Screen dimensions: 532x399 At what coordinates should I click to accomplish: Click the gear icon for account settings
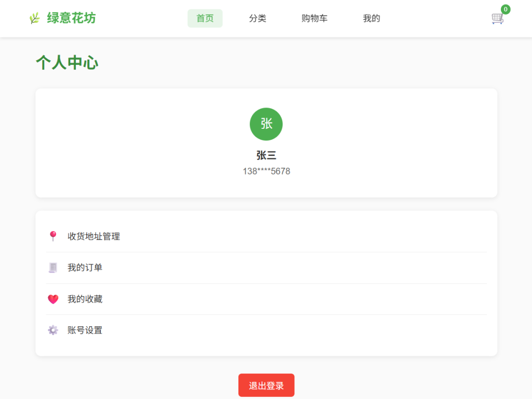[52, 330]
